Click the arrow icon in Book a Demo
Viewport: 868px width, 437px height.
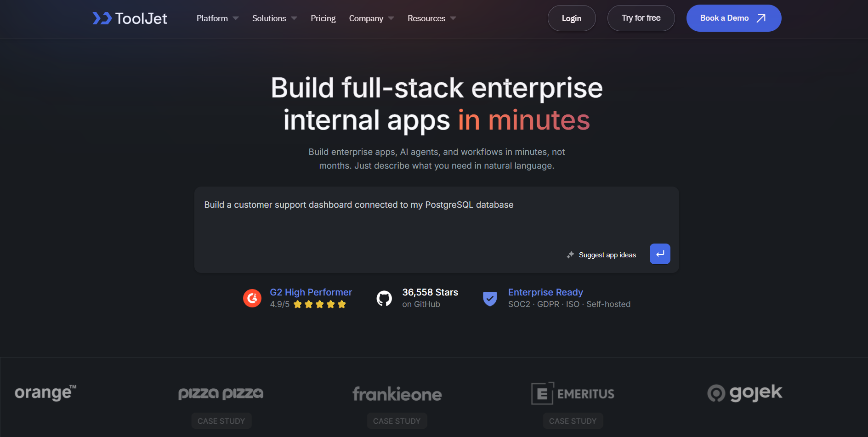coord(761,18)
